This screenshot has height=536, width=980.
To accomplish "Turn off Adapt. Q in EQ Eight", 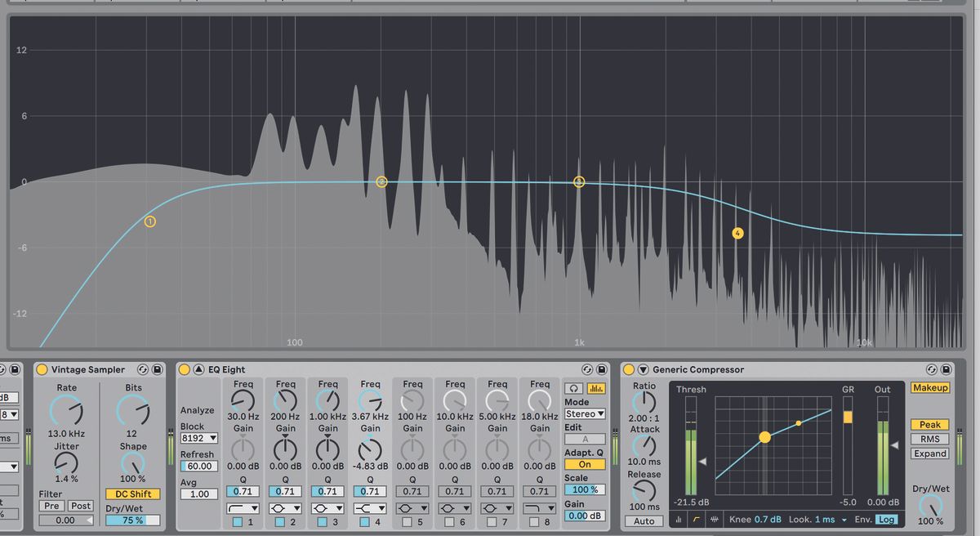I will pyautogui.click(x=583, y=462).
